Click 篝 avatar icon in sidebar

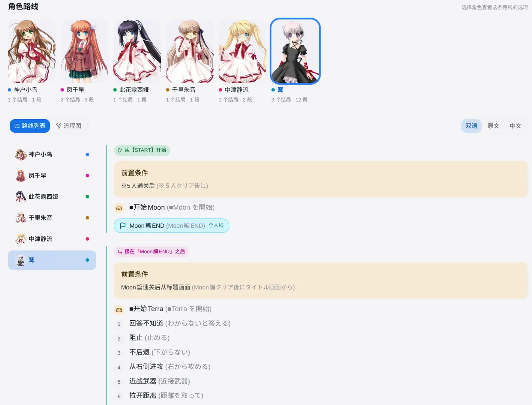point(21,260)
